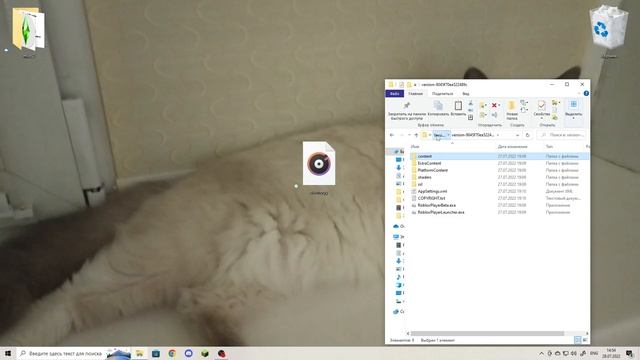
Task: Open File Explorer from the taskbar
Action: [x=140, y=353]
